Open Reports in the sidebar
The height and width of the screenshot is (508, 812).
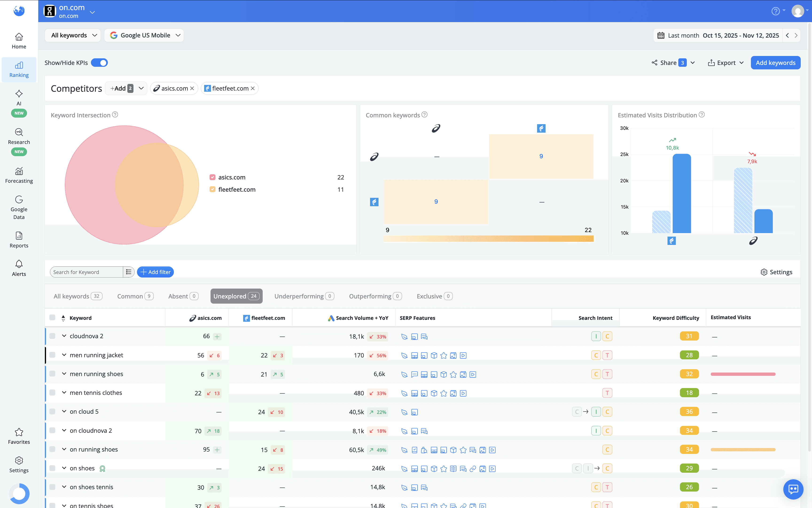[x=19, y=240]
